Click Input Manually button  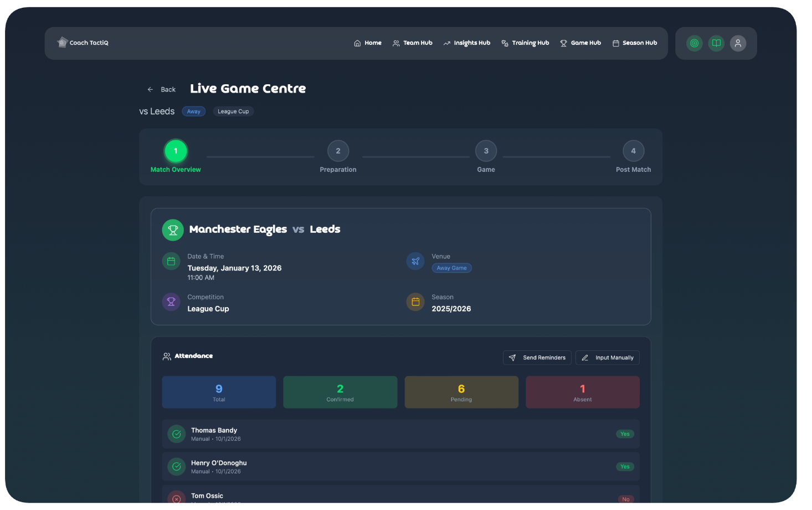[x=608, y=358]
